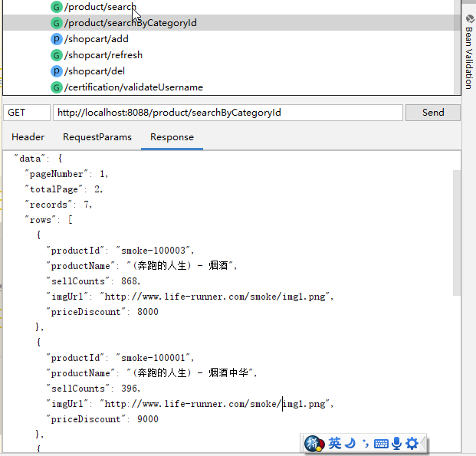Focus the request URL input field
476x456 pixels.
228,113
